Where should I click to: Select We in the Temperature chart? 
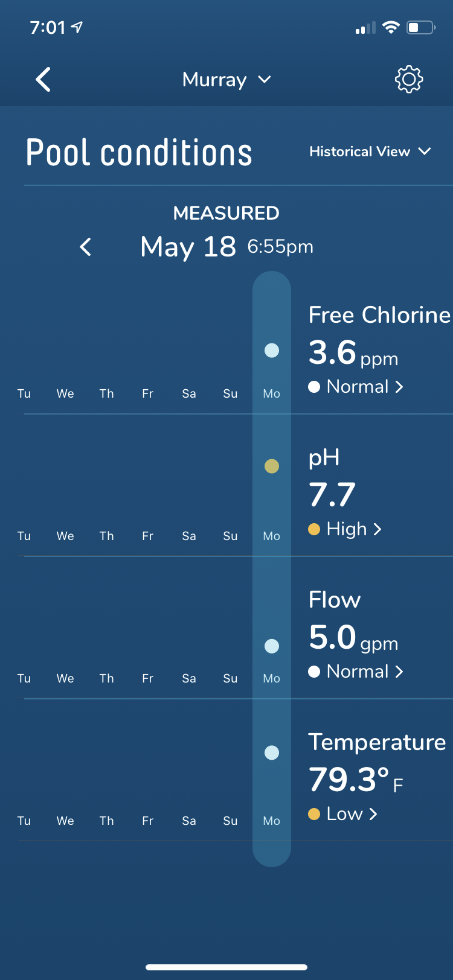pyautogui.click(x=65, y=821)
